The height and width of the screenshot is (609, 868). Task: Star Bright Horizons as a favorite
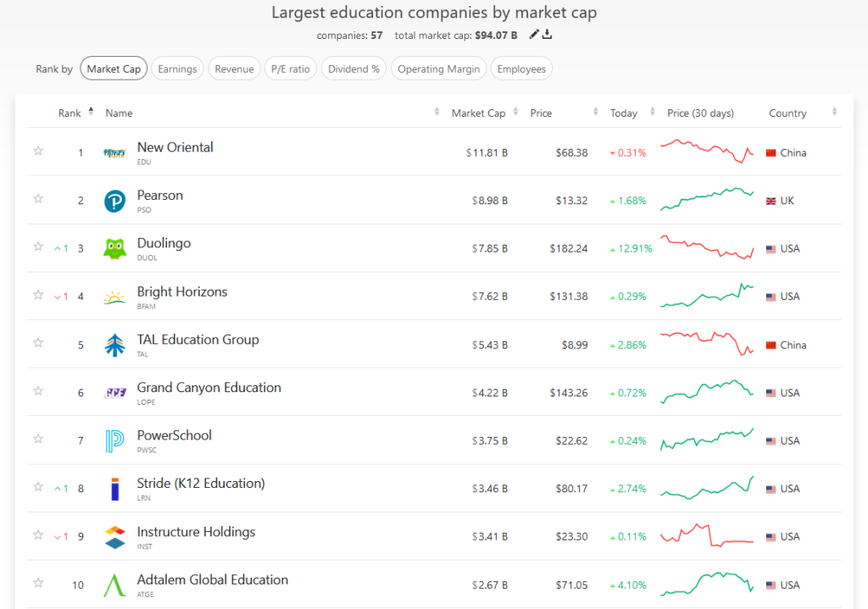coord(38,294)
